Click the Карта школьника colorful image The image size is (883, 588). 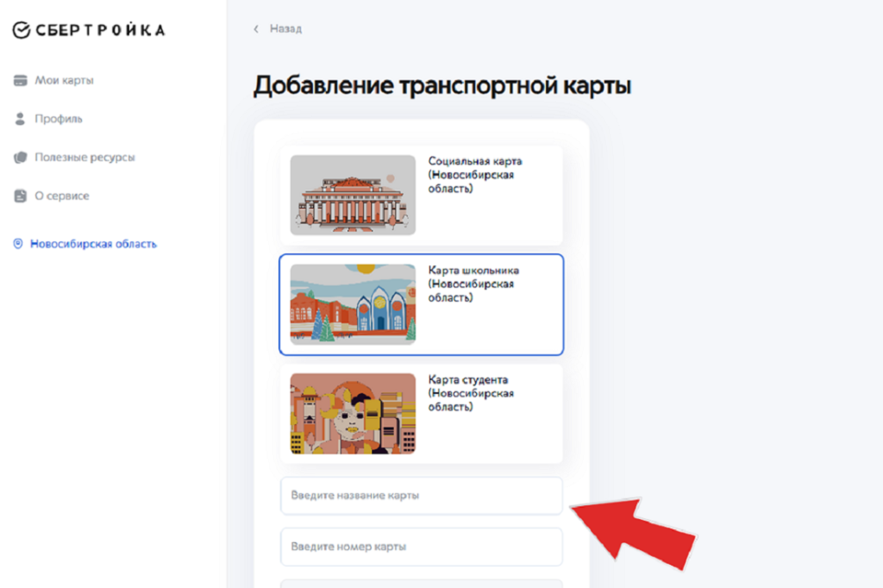click(353, 303)
